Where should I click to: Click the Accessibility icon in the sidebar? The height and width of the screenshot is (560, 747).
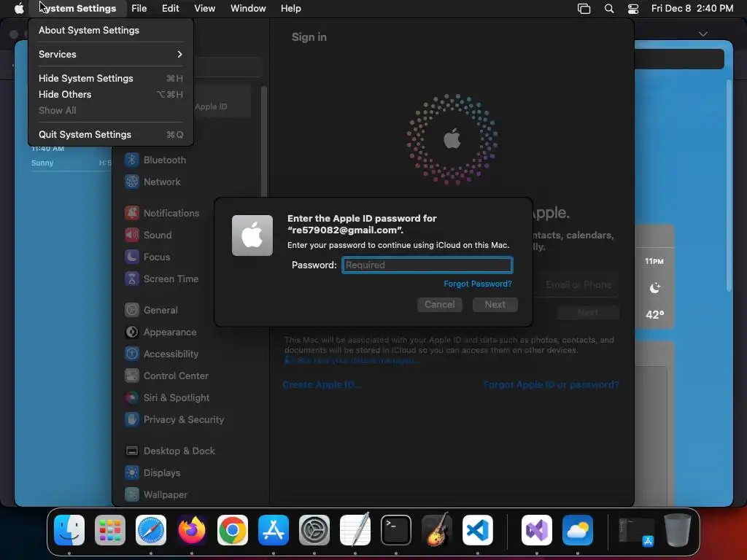coord(132,354)
